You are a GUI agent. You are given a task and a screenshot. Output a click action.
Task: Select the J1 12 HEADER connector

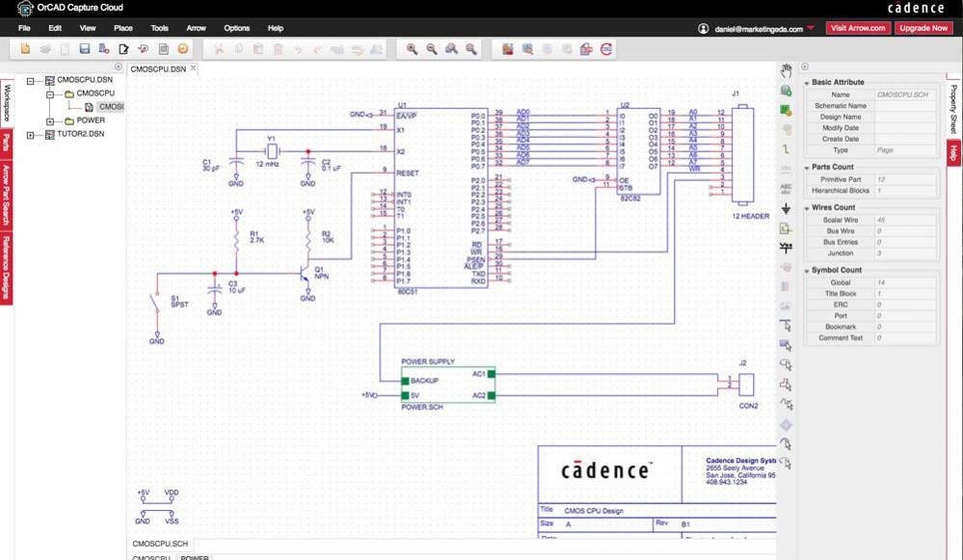[x=743, y=155]
